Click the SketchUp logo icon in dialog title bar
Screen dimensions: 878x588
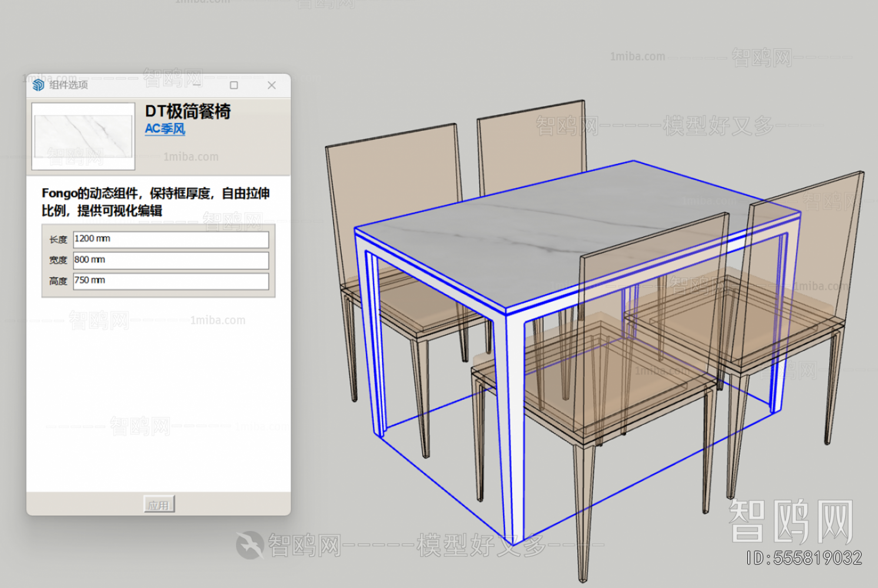click(39, 85)
